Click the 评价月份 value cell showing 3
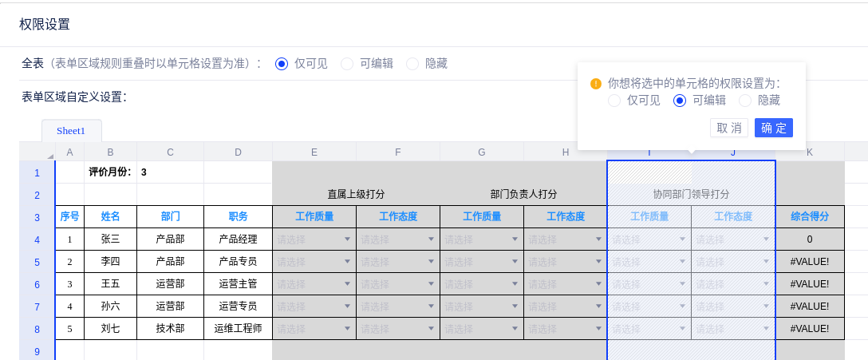This screenshot has height=360, width=868. [x=170, y=172]
